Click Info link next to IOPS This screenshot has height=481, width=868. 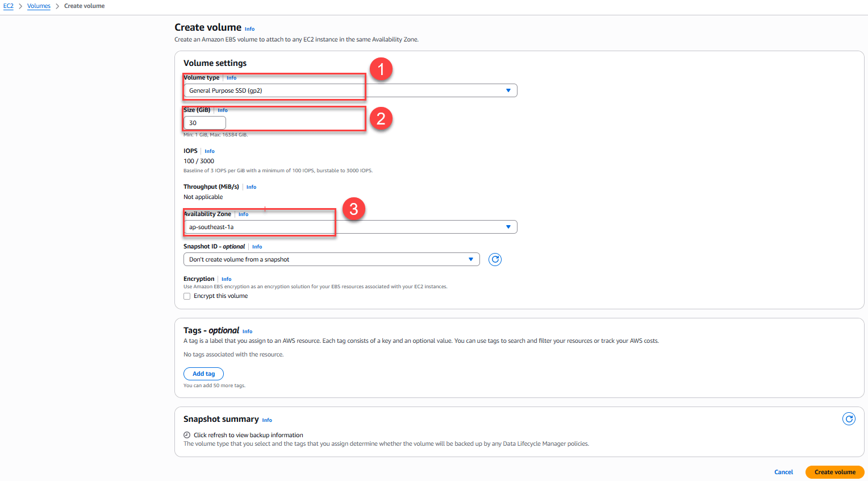pos(210,151)
